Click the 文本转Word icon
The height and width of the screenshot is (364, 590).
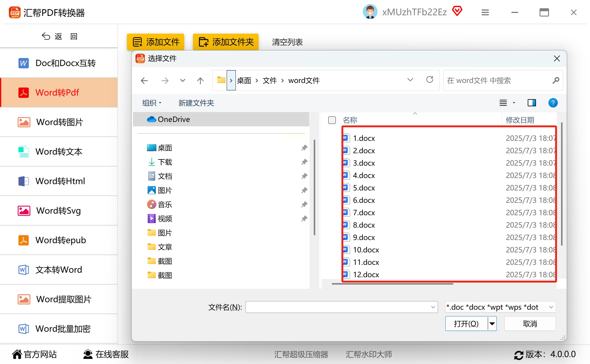pyautogui.click(x=24, y=270)
